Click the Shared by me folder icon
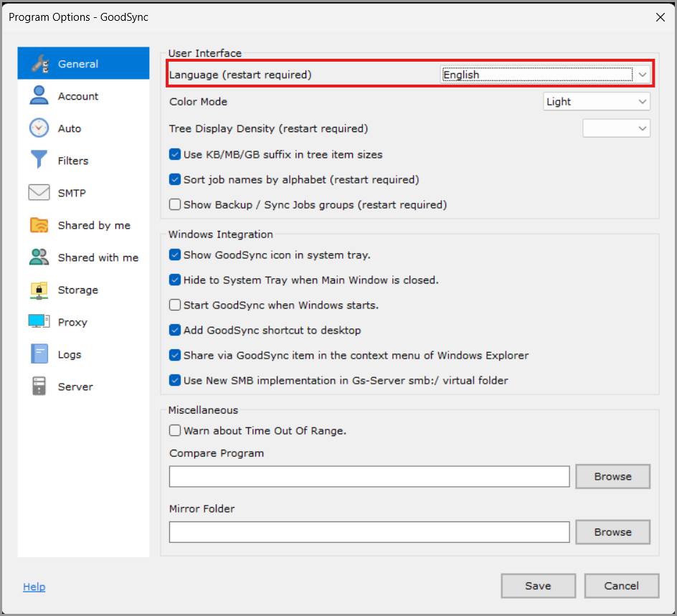The height and width of the screenshot is (616, 677). click(39, 225)
